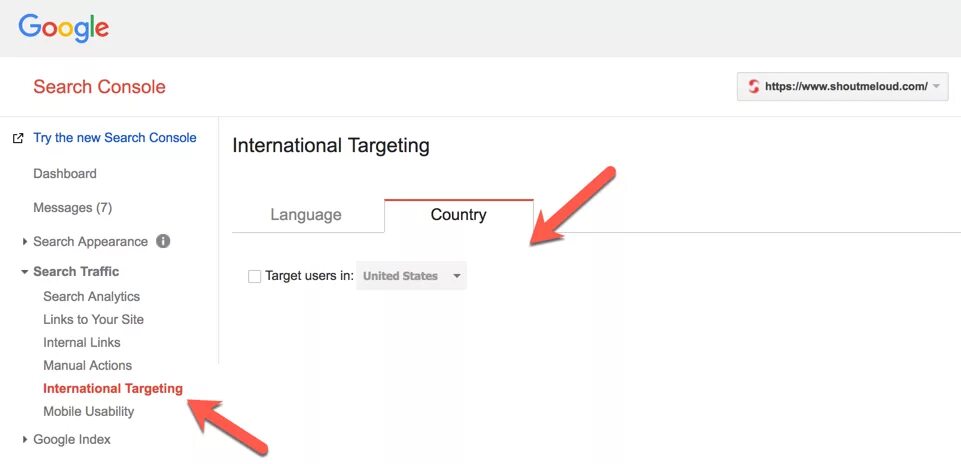Expand the Search Appearance section arrow
961x464 pixels.
25,242
